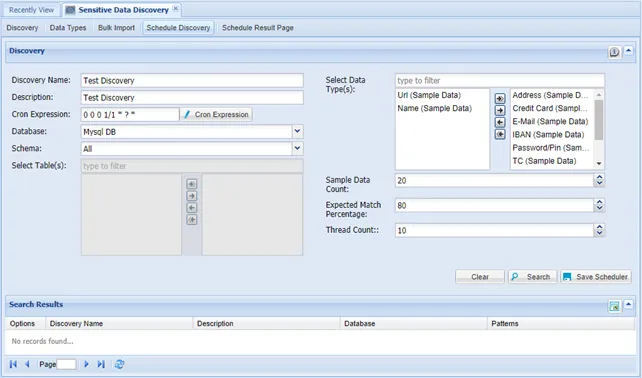642x378 pixels.
Task: Select Name (Sample Data) in data types
Action: [434, 108]
